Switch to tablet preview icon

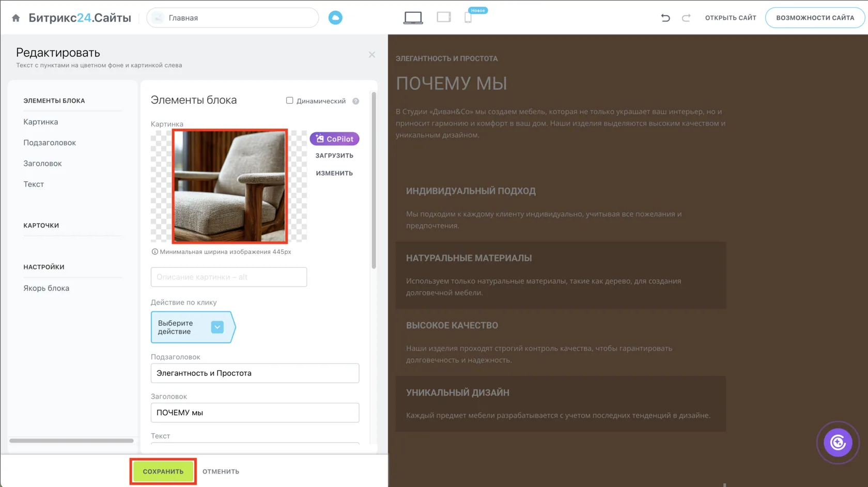click(x=444, y=18)
